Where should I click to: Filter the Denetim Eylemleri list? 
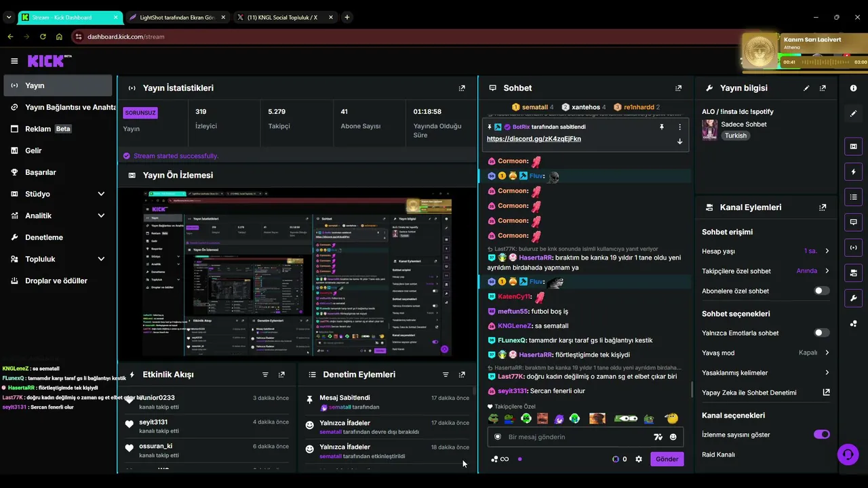pyautogui.click(x=446, y=374)
